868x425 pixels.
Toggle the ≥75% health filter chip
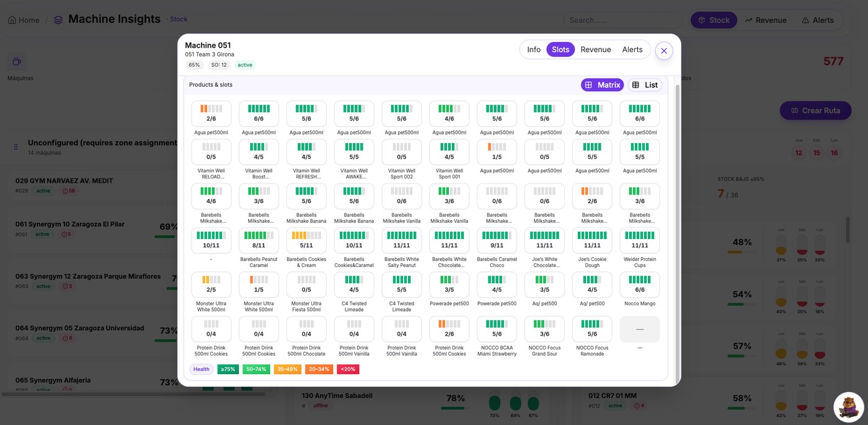tap(228, 369)
